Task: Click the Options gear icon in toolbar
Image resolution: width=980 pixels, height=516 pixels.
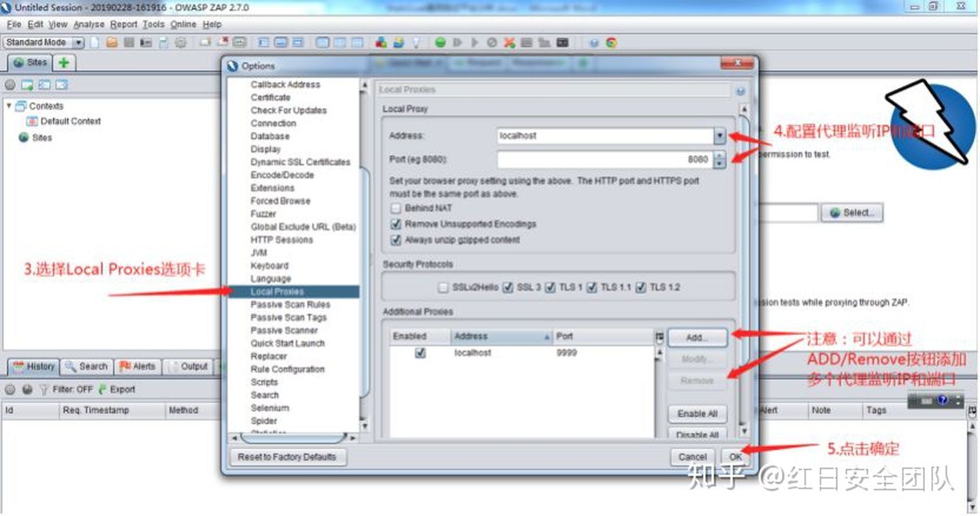Action: [x=180, y=42]
